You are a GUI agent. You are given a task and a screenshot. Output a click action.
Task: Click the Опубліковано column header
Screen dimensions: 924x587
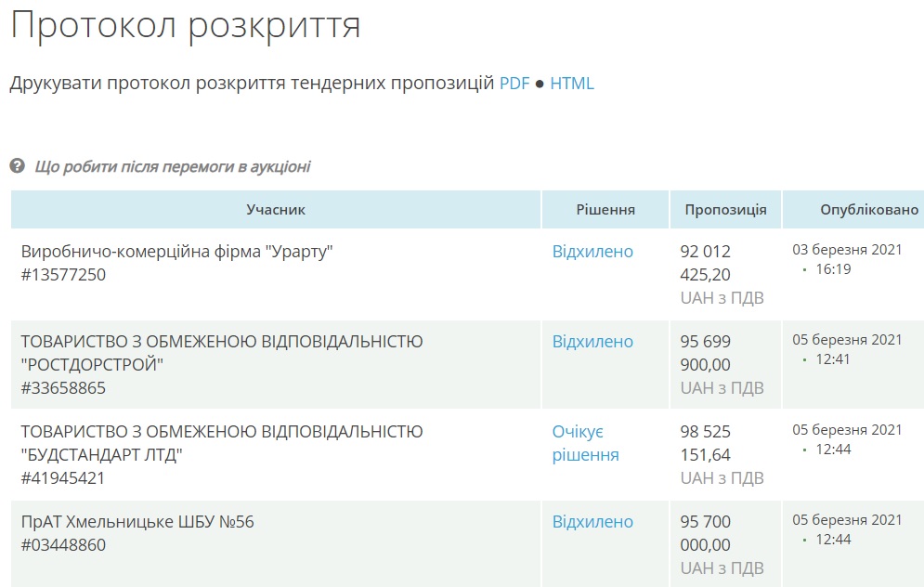point(868,210)
